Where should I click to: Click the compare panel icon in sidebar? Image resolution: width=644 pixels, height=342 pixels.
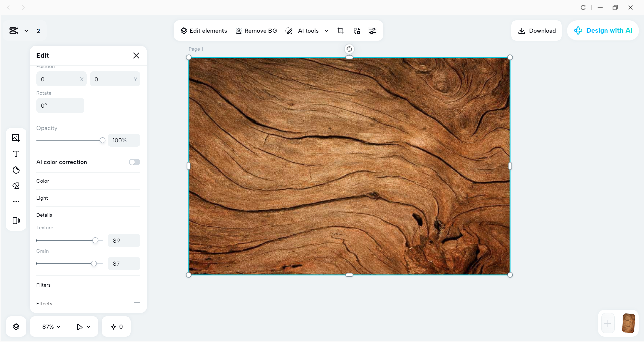16,221
